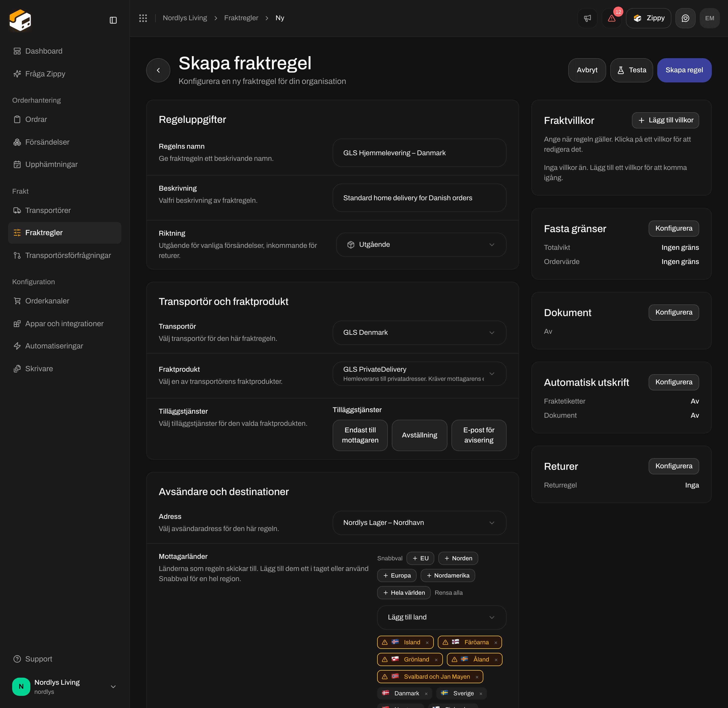Configure Dokument settings
The width and height of the screenshot is (728, 708).
(673, 312)
